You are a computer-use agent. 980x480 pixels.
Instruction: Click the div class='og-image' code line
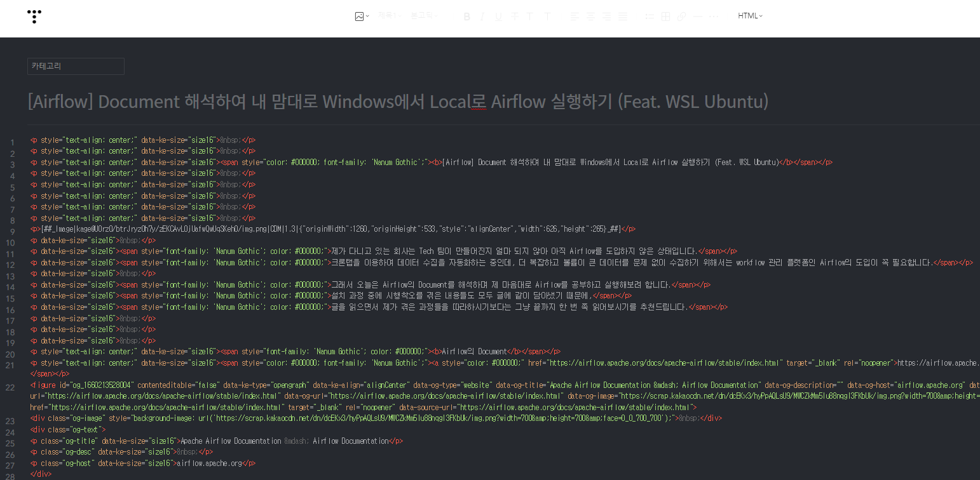(x=376, y=418)
